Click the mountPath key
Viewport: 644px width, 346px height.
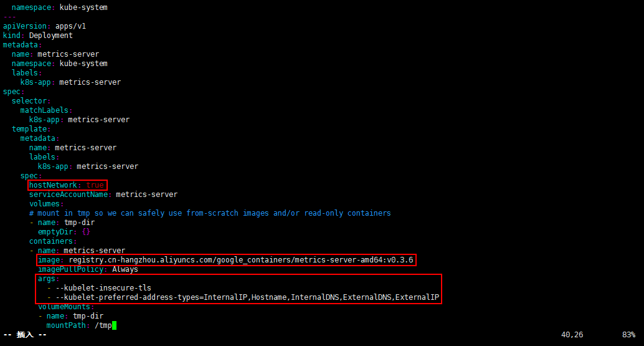[66, 325]
